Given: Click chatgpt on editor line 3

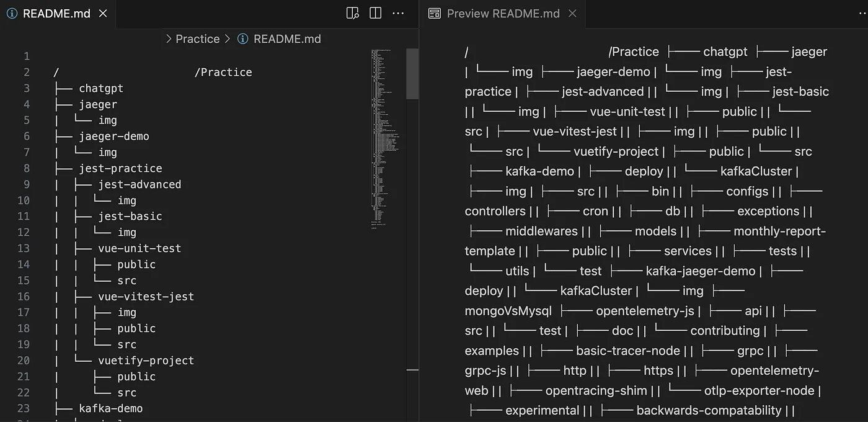Looking at the screenshot, I should click(101, 88).
